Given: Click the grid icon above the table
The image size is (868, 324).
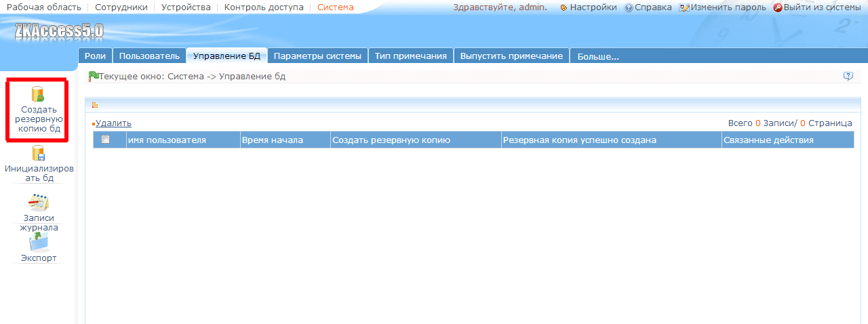Looking at the screenshot, I should click(x=94, y=105).
